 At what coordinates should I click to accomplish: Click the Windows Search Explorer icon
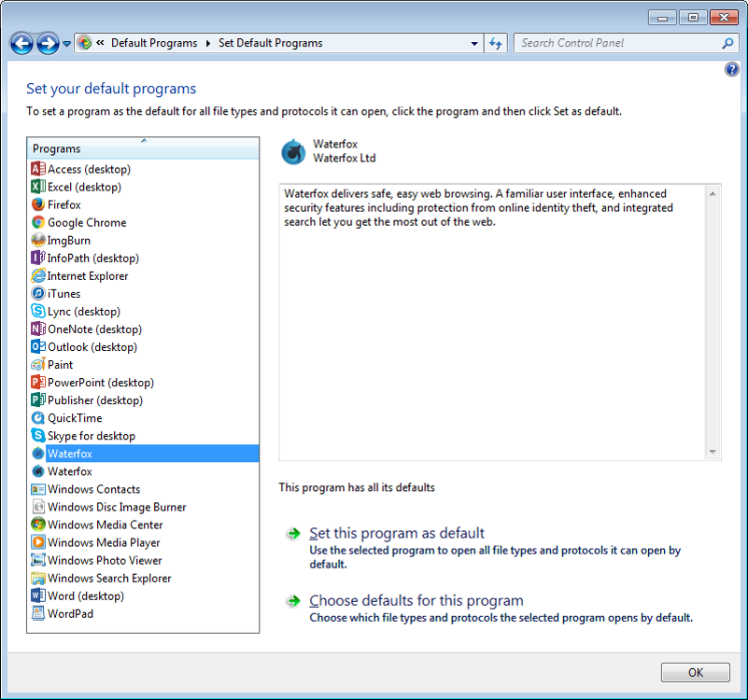click(x=38, y=578)
